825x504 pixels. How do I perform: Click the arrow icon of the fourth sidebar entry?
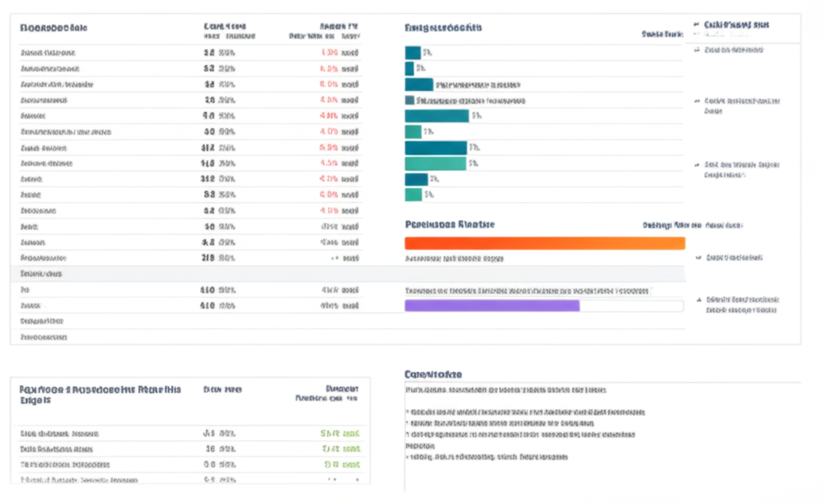coord(696,163)
